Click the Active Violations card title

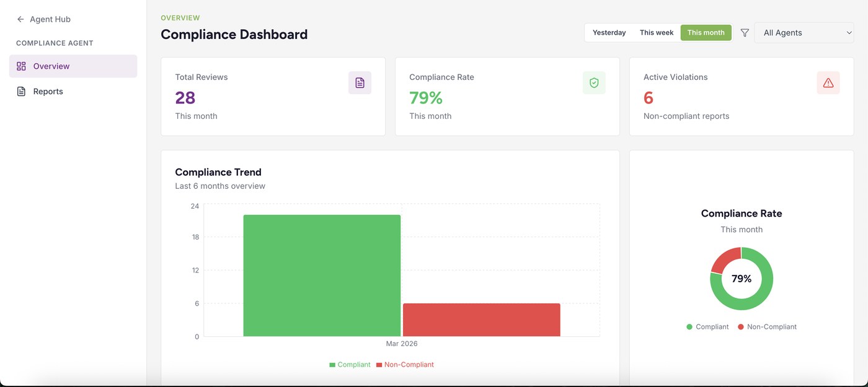click(676, 77)
